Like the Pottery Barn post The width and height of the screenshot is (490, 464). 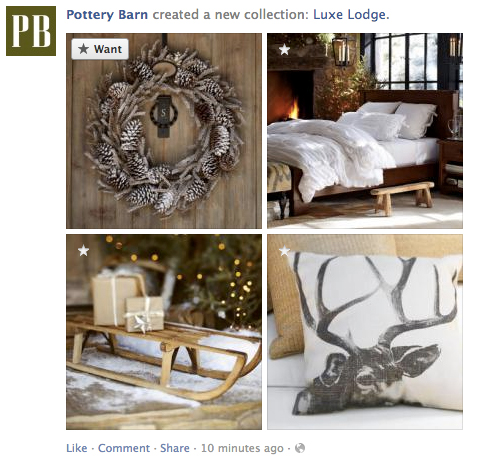click(x=77, y=448)
